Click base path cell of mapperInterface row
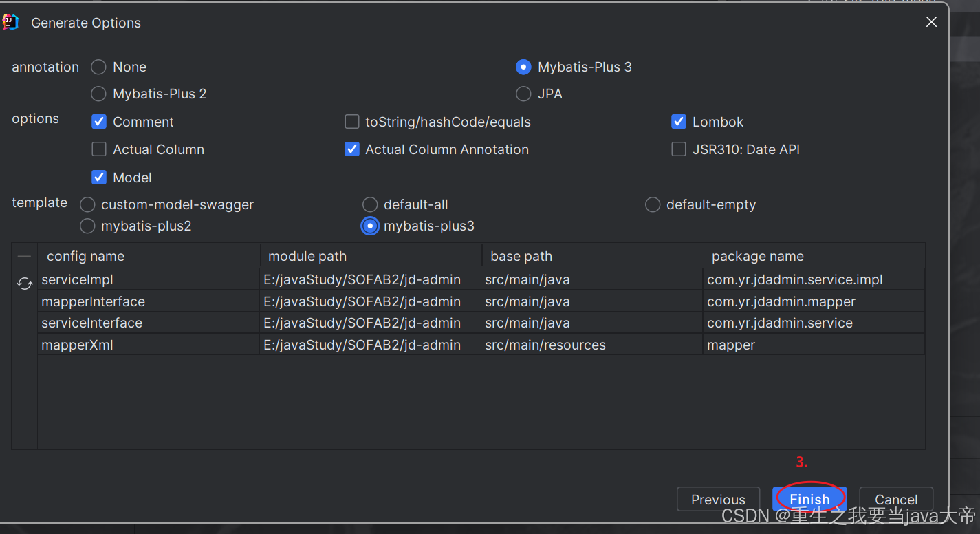The width and height of the screenshot is (980, 534). tap(593, 301)
